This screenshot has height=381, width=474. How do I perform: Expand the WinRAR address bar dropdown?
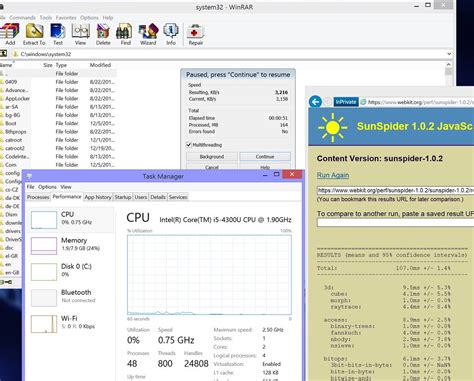pos(449,54)
